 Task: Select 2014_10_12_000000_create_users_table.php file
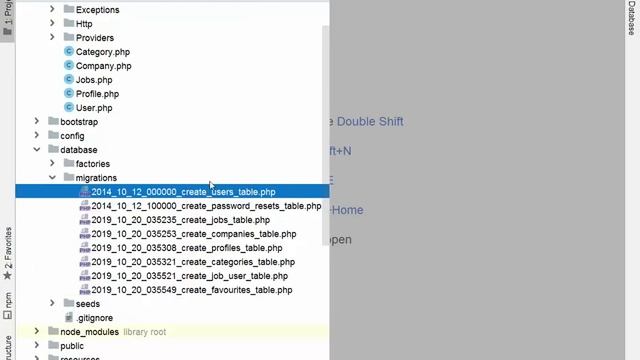(183, 192)
